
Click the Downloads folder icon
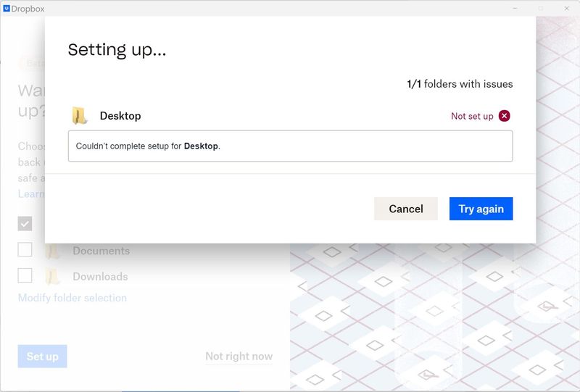tap(52, 276)
